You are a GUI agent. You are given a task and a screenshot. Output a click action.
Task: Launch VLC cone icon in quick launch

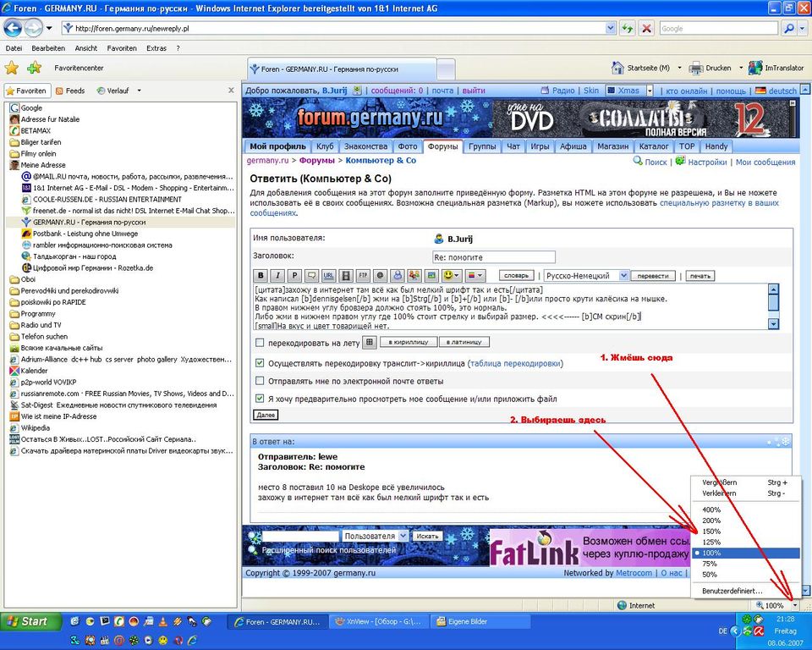point(162,621)
